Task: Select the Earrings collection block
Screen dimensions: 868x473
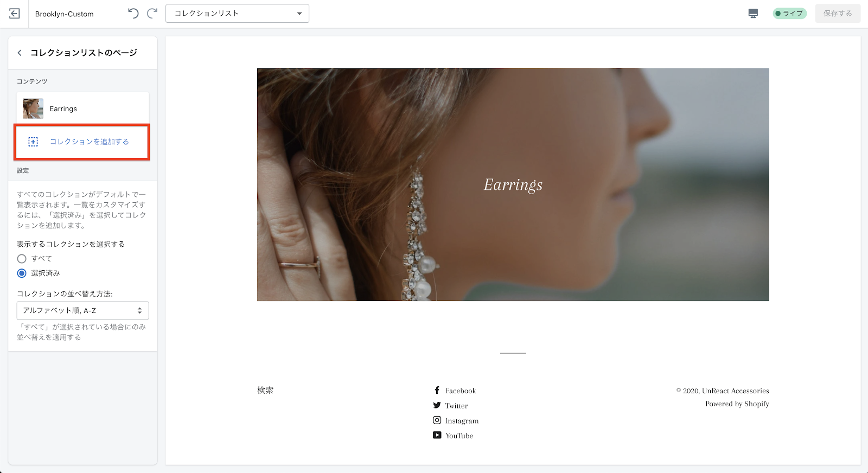Action: tap(82, 108)
